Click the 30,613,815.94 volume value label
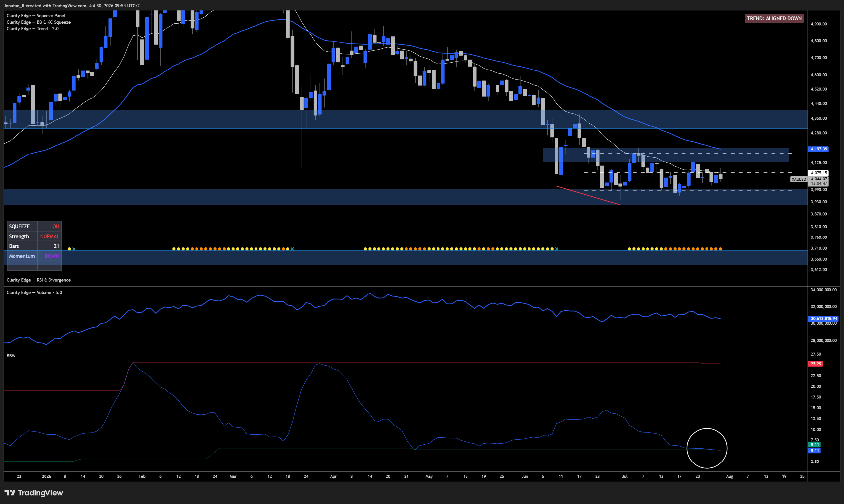The height and width of the screenshot is (504, 844). pos(824,318)
